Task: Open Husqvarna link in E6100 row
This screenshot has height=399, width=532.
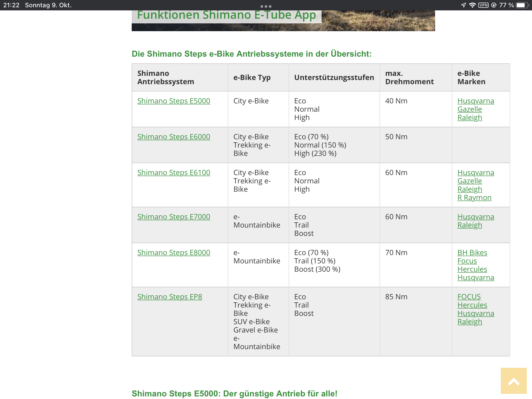Action: 476,172
